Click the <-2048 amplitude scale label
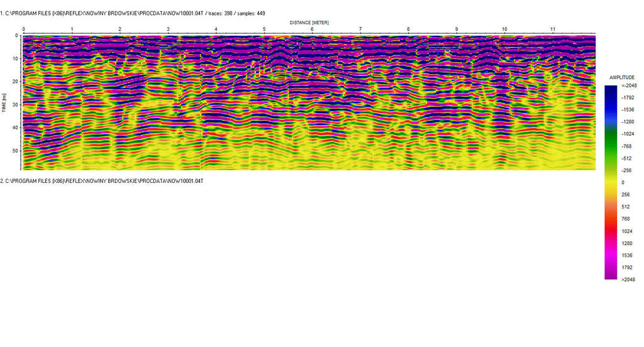Viewport: 644px width, 347px height. (629, 85)
